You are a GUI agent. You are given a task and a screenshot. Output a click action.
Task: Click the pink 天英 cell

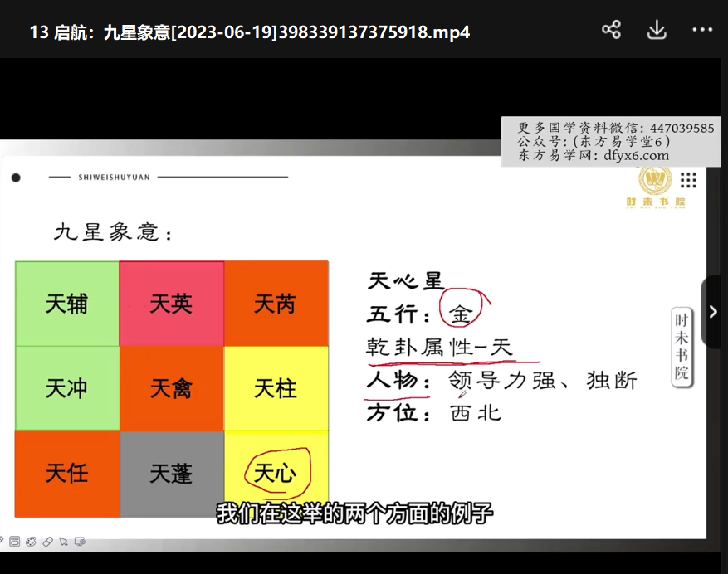(171, 304)
